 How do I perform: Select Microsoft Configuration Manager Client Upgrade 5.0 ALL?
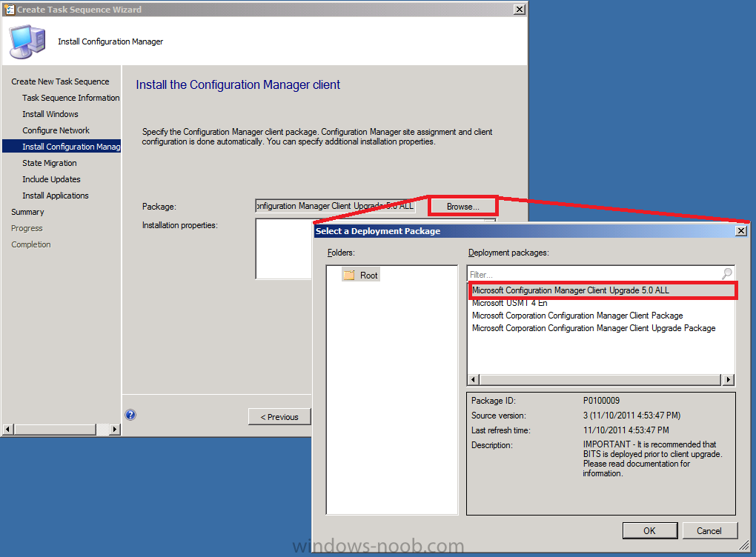point(602,290)
